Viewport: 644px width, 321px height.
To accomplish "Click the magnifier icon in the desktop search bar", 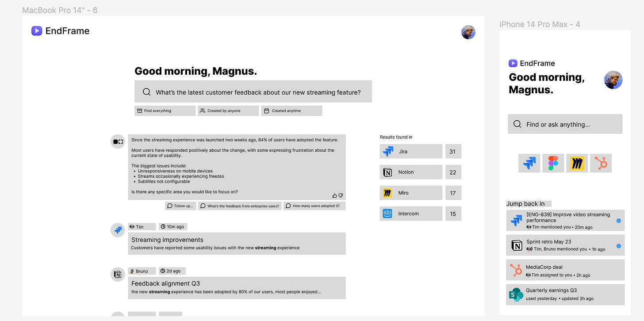I will (147, 92).
